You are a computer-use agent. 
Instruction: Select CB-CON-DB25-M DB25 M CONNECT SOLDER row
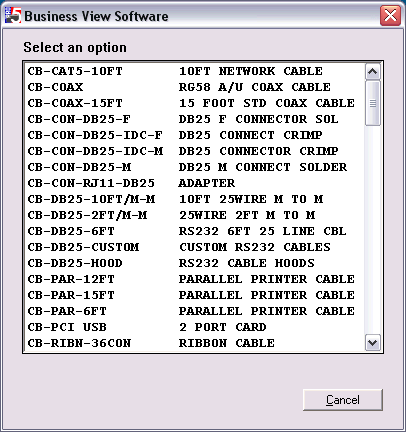[194, 167]
